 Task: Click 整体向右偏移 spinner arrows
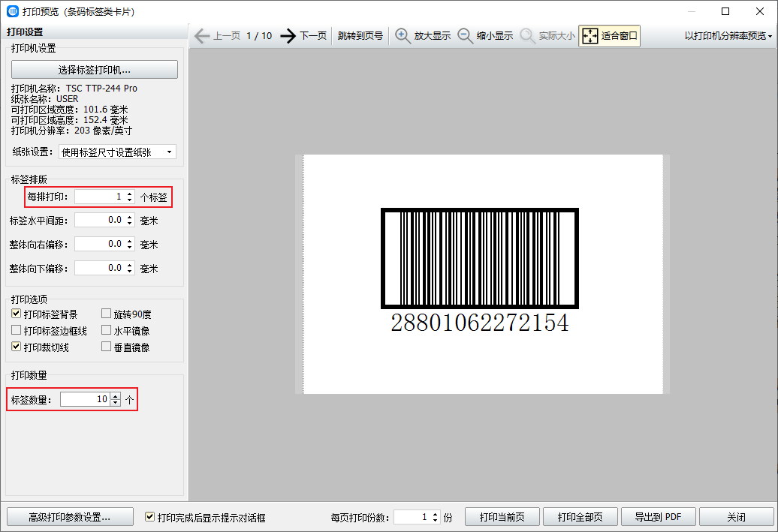[130, 244]
